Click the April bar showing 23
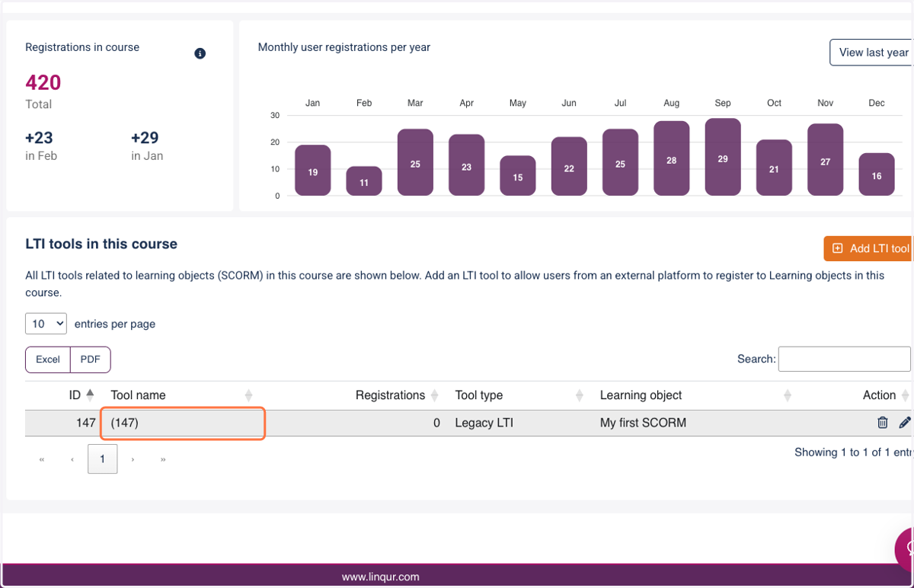The width and height of the screenshot is (914, 588). tap(467, 165)
